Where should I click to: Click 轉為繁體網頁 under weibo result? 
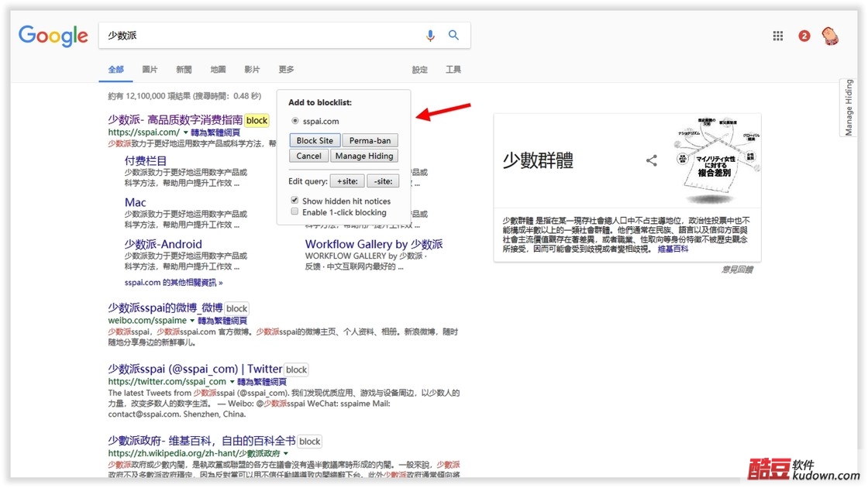(x=222, y=321)
